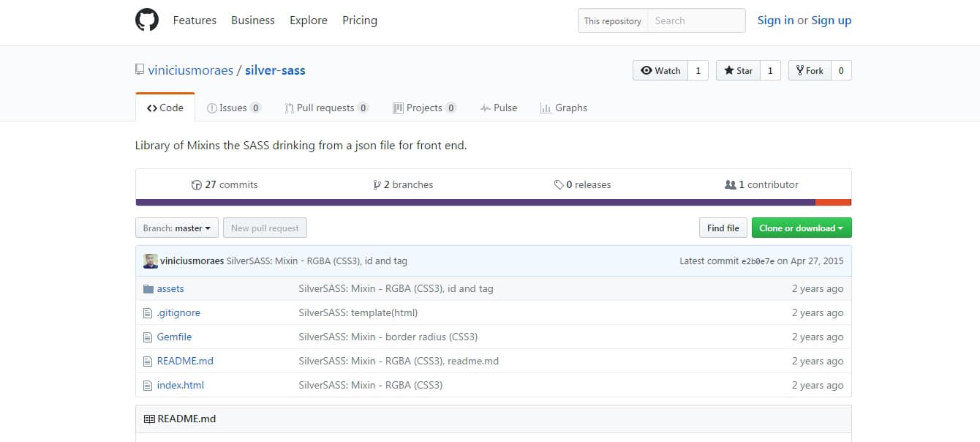Open the README.md file in file list
980x442 pixels.
coord(185,362)
